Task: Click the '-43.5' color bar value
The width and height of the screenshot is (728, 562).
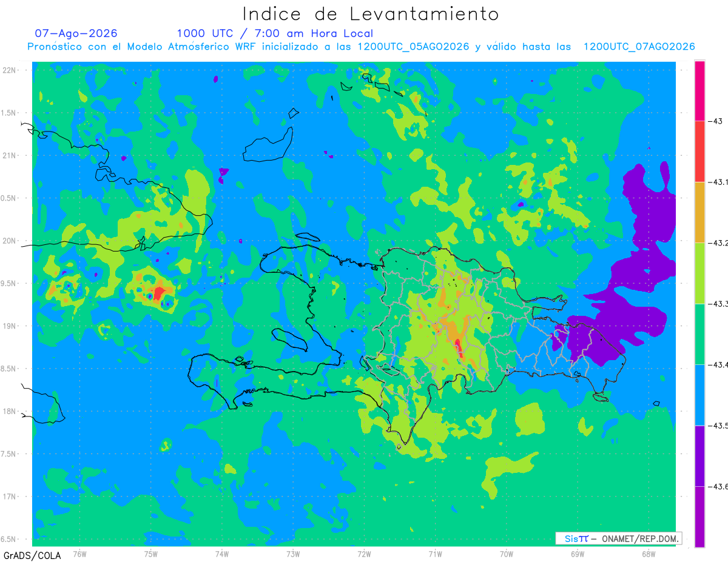Action: (x=720, y=426)
